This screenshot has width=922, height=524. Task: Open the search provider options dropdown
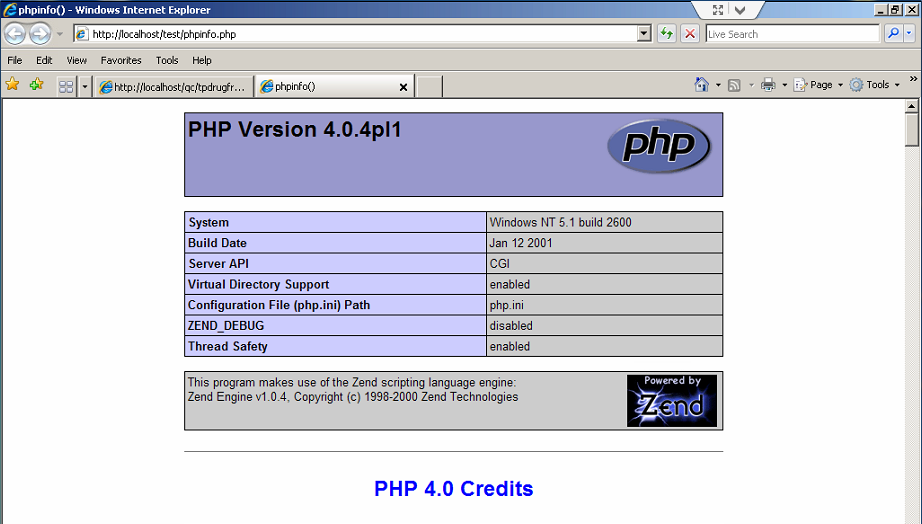[909, 34]
